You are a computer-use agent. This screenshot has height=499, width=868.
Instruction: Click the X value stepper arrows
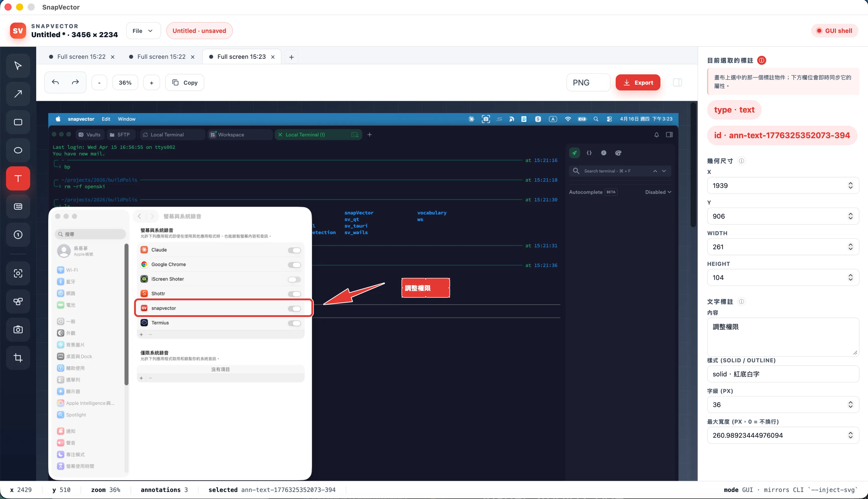click(850, 185)
